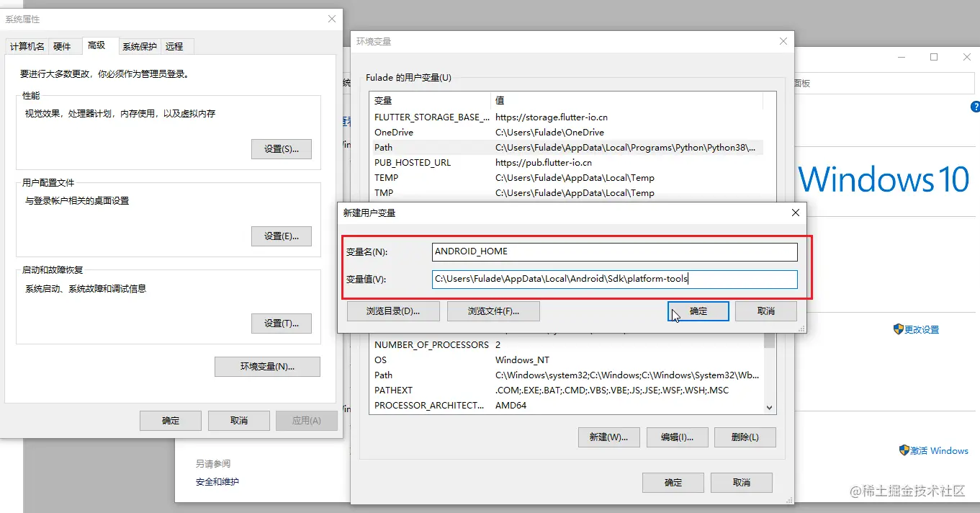Open the 更改设置 link
This screenshot has width=980, height=513.
tap(922, 329)
